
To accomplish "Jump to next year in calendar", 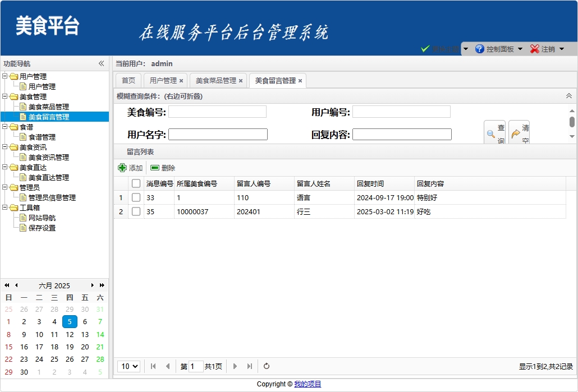I will click(x=102, y=285).
